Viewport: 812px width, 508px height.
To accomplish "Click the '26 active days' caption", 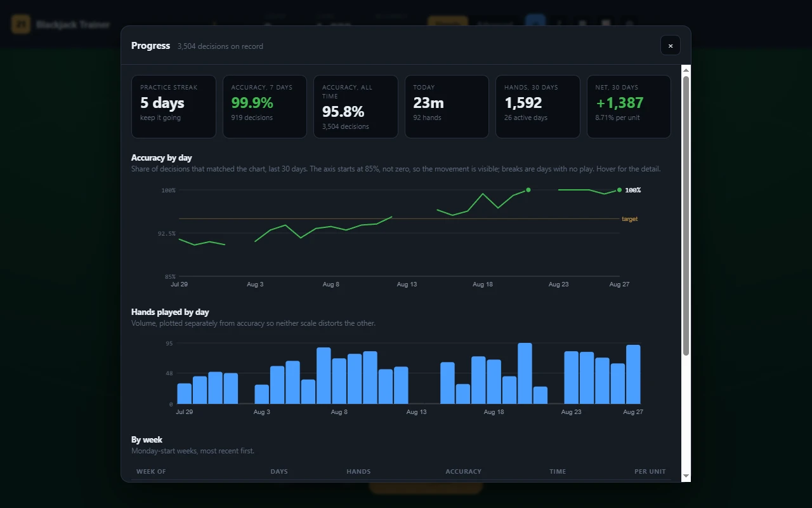I will (x=526, y=117).
